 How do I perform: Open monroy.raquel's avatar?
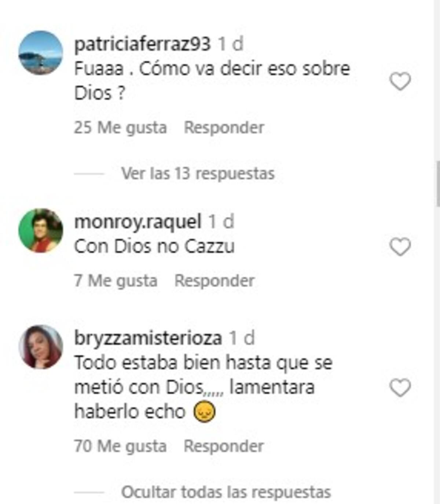coord(41,230)
